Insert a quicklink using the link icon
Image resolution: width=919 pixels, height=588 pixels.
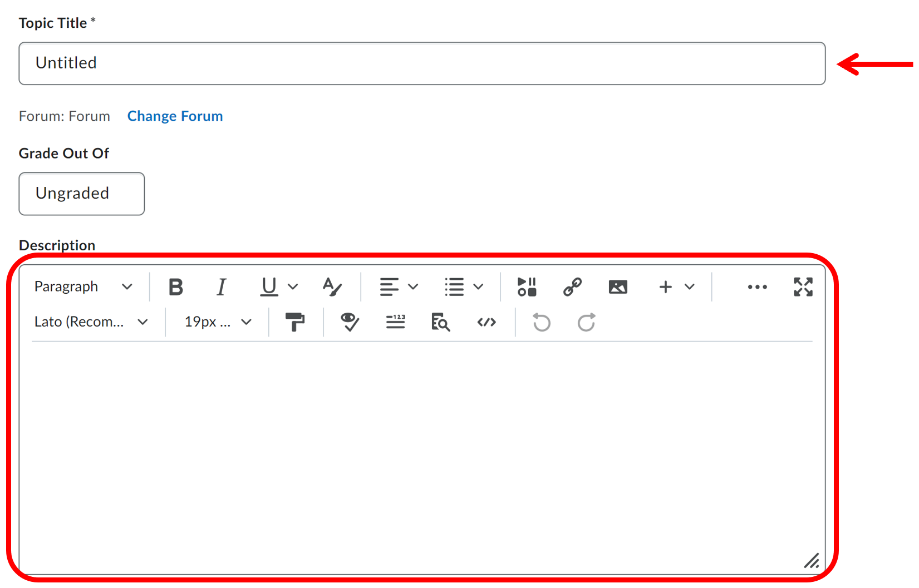point(572,287)
